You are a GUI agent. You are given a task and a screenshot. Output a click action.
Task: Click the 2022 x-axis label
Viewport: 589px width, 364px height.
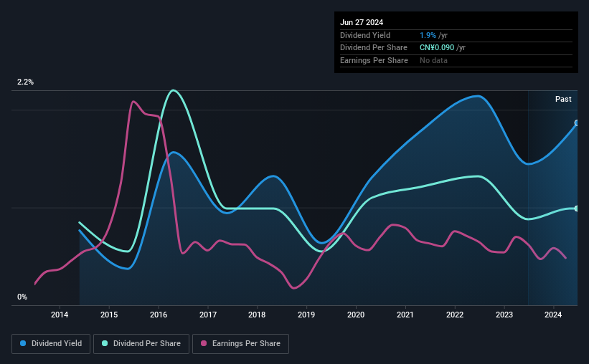[455, 315]
